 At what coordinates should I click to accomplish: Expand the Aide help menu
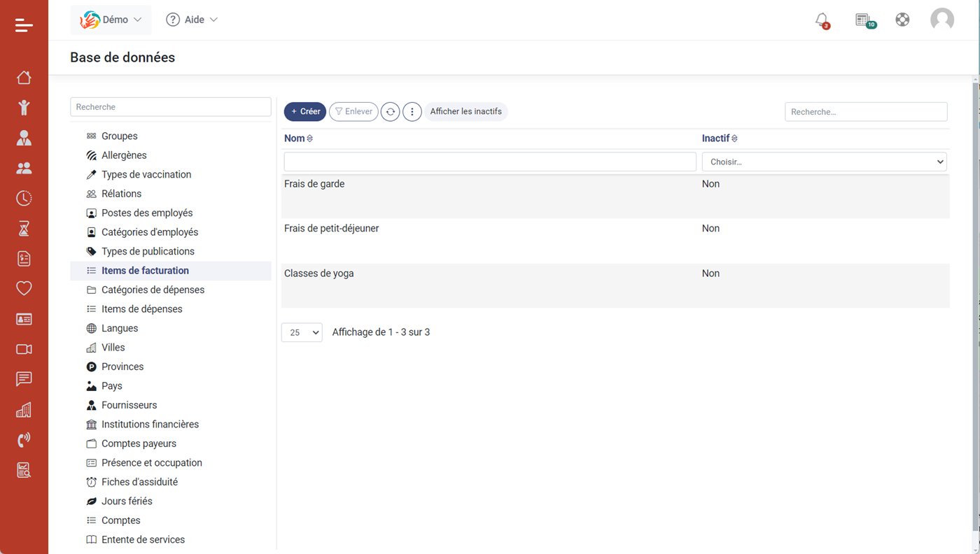point(192,20)
